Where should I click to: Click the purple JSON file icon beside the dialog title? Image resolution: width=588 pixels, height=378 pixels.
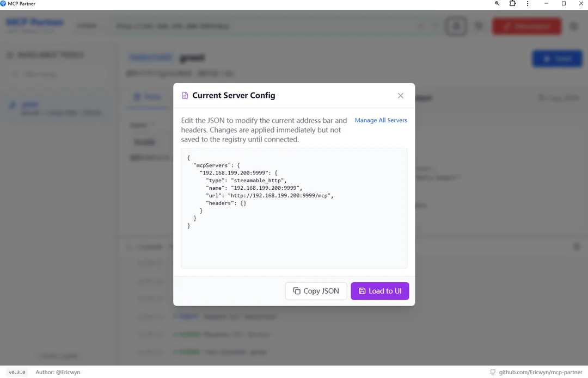pos(185,96)
